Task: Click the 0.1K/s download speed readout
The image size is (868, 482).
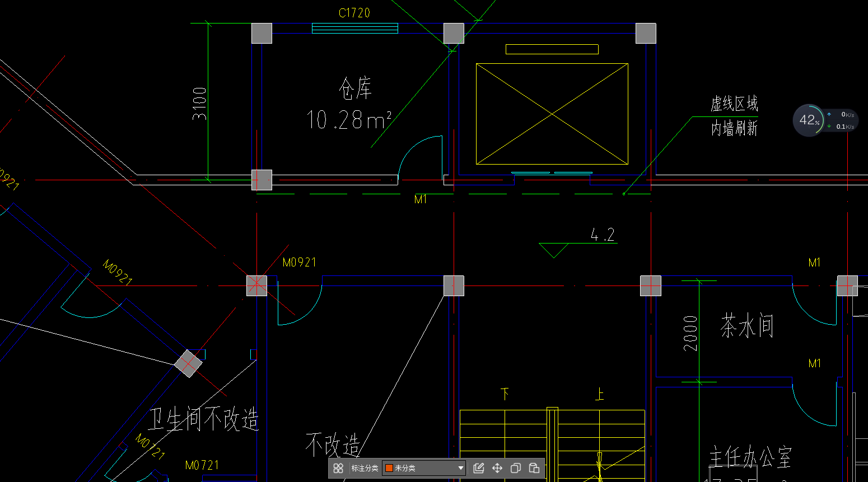Action: [x=845, y=127]
